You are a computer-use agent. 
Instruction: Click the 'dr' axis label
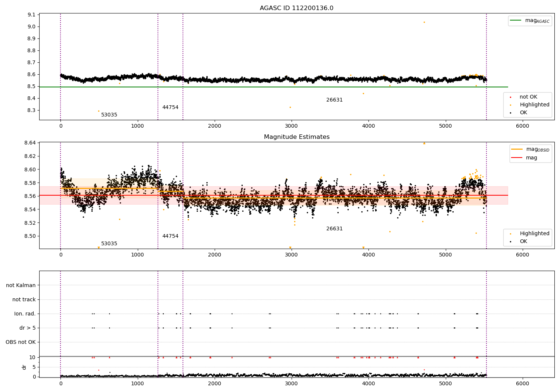pyautogui.click(x=24, y=367)
